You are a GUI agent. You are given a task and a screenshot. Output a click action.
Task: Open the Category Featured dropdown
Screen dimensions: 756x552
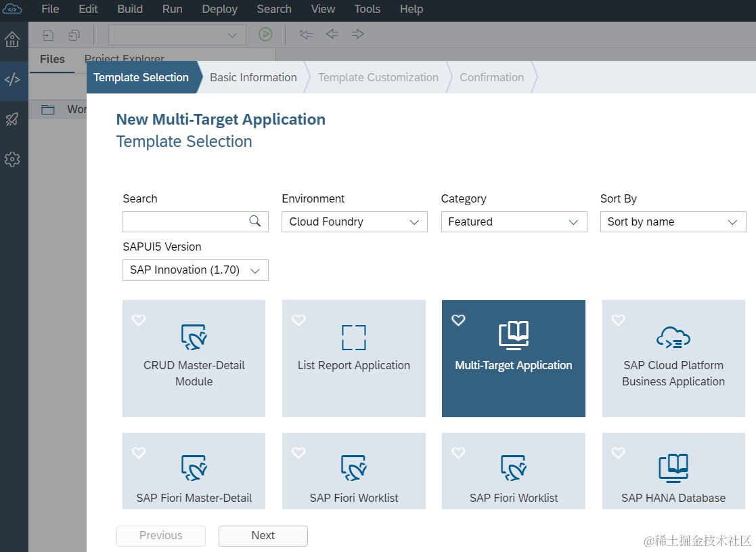[514, 222]
